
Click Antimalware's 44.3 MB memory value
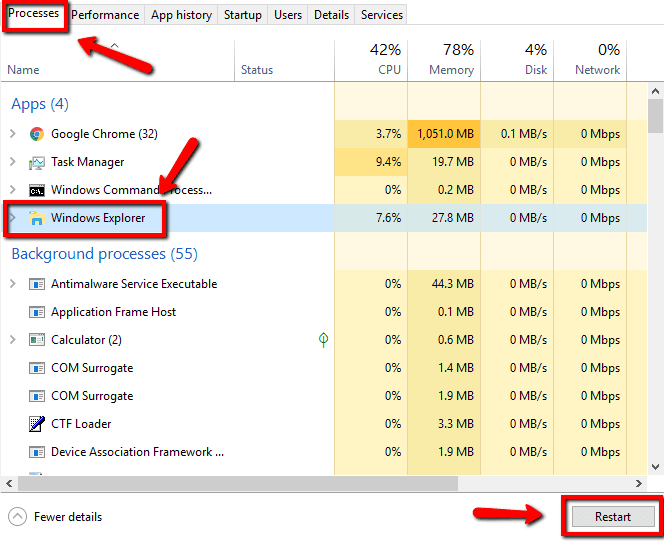point(453,284)
